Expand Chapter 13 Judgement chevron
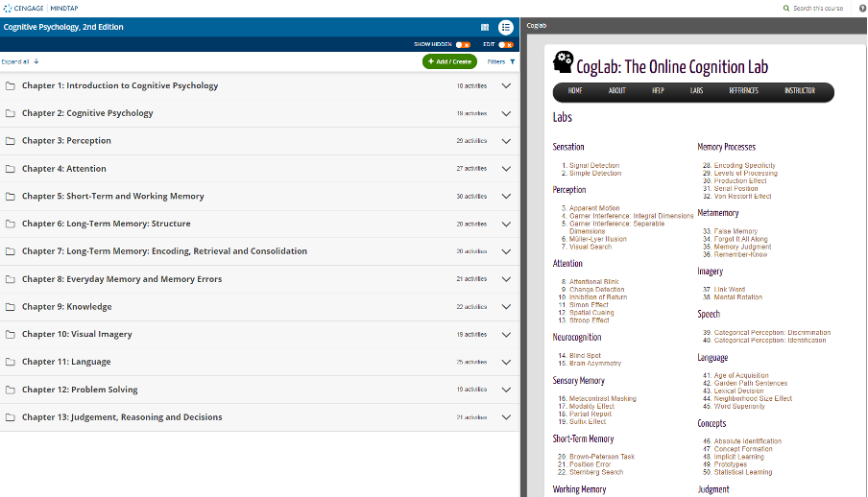This screenshot has height=497, width=868. [506, 417]
